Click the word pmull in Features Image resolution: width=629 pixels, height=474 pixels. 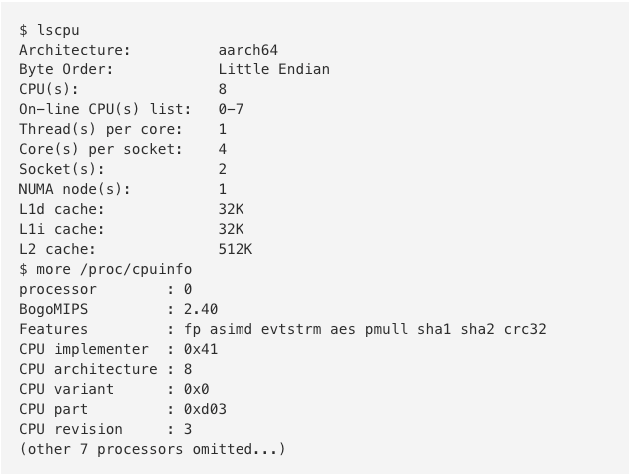385,330
